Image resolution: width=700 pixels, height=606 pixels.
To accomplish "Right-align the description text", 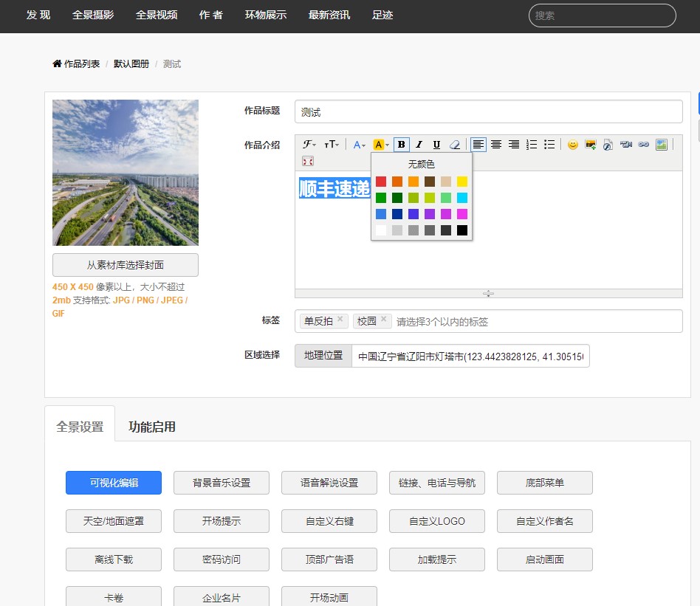I will 514,145.
